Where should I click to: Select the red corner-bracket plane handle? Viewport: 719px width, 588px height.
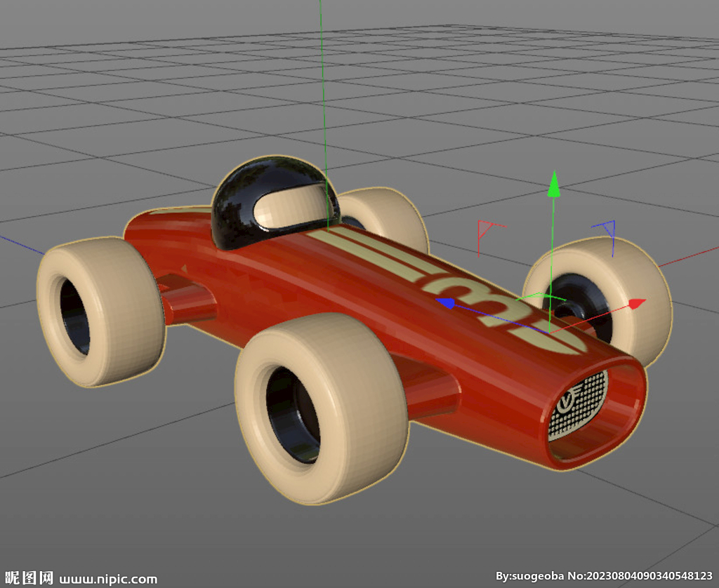[x=491, y=239]
